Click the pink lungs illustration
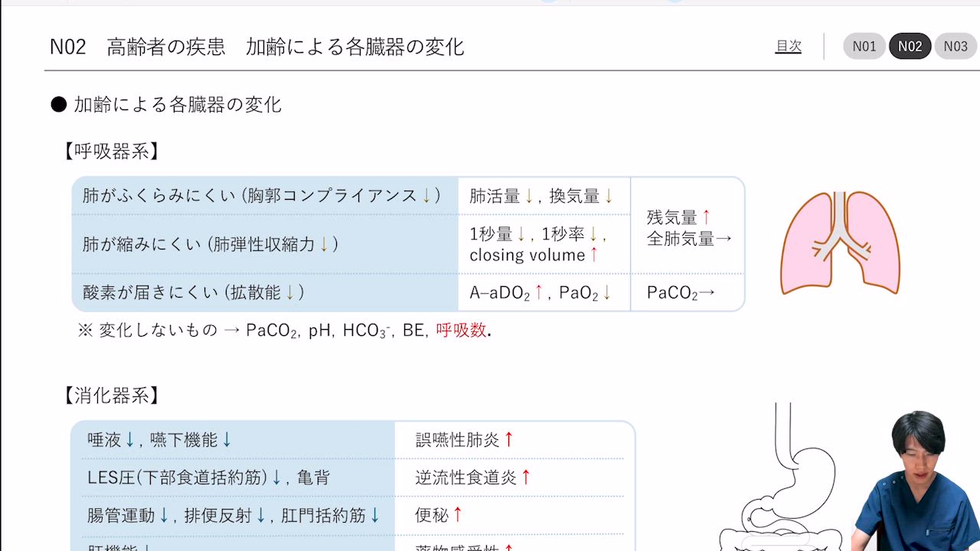980x551 pixels. (840, 242)
